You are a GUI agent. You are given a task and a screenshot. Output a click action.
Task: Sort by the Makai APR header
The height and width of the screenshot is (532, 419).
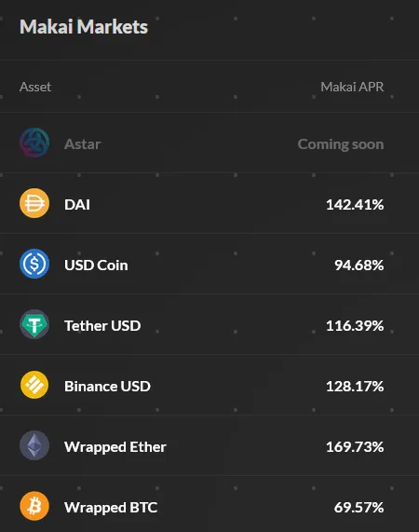(x=352, y=87)
